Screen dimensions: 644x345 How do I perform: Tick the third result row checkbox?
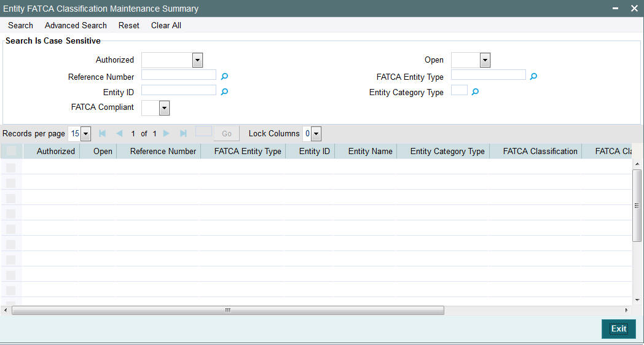[10, 198]
